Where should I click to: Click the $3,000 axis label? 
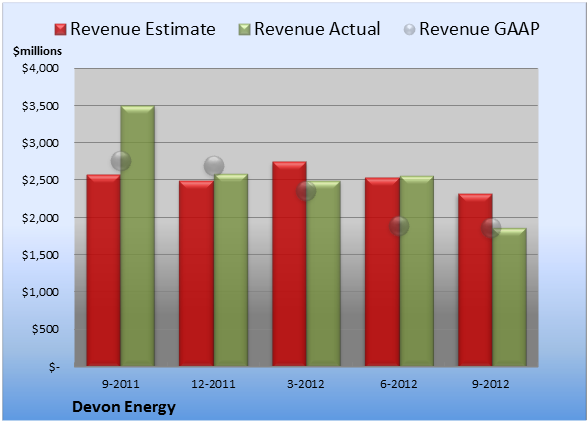(40, 143)
